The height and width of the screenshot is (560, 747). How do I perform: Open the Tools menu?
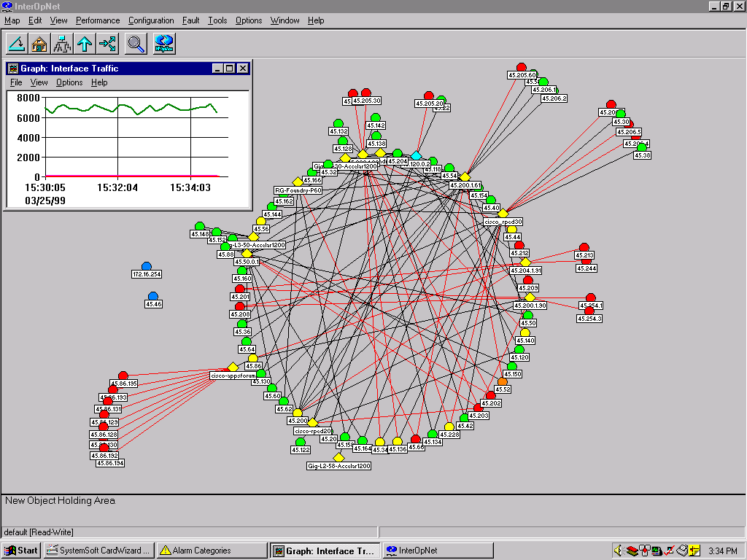click(217, 20)
